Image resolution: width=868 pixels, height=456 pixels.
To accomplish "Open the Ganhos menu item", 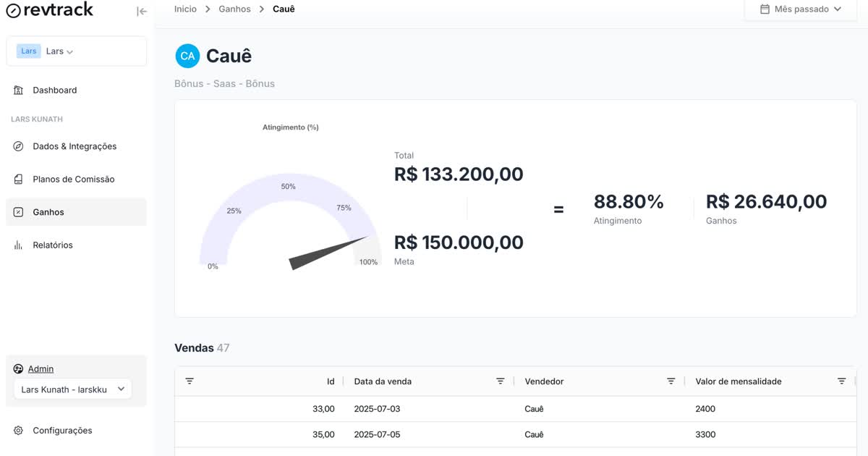I will pyautogui.click(x=76, y=212).
